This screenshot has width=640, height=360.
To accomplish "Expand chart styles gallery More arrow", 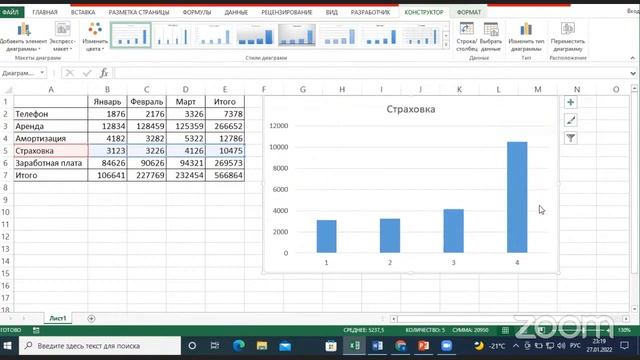I will click(x=446, y=44).
